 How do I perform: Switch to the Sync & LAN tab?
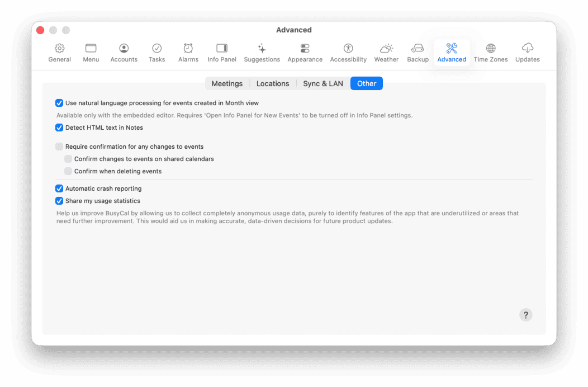pyautogui.click(x=323, y=83)
